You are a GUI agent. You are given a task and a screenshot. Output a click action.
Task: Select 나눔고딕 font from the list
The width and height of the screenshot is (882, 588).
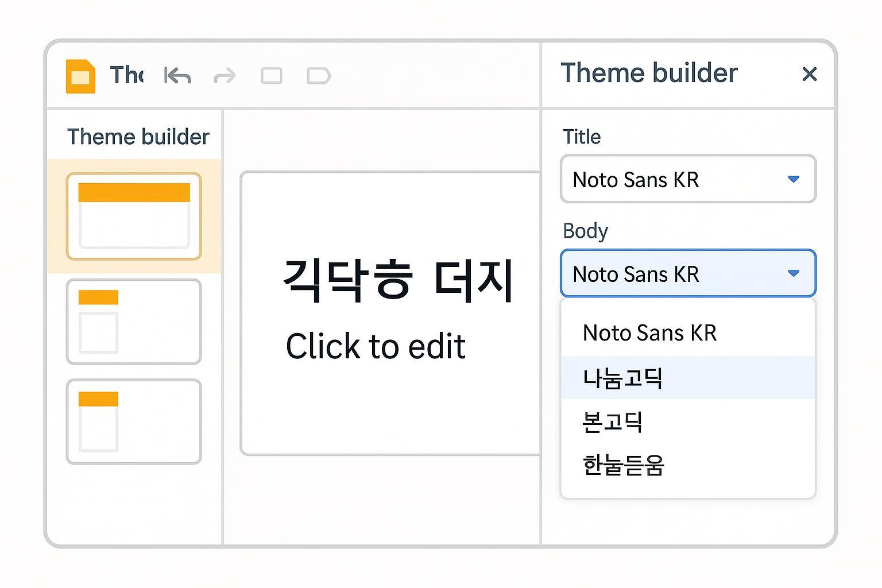(623, 378)
